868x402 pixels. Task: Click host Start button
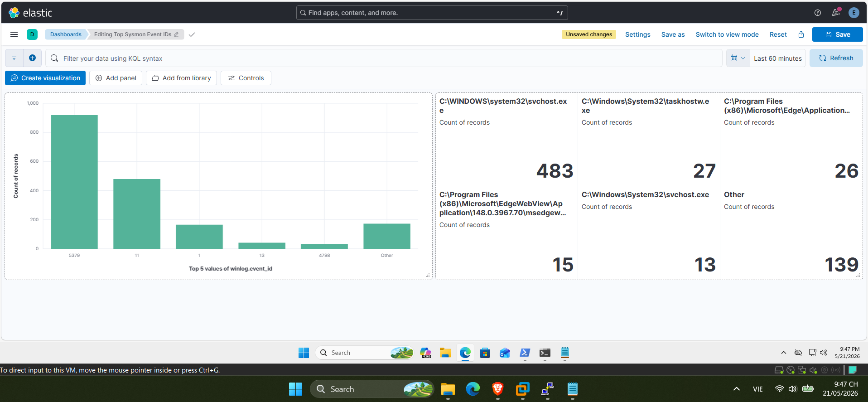295,389
